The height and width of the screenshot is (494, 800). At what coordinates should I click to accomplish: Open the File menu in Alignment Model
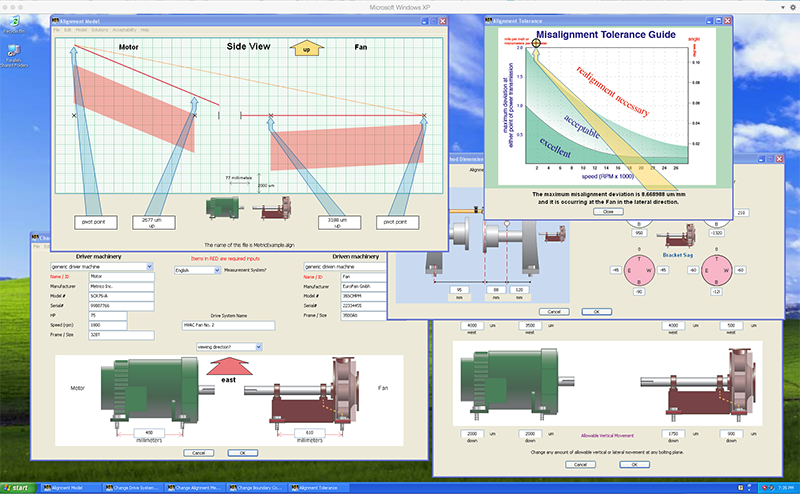pos(59,30)
